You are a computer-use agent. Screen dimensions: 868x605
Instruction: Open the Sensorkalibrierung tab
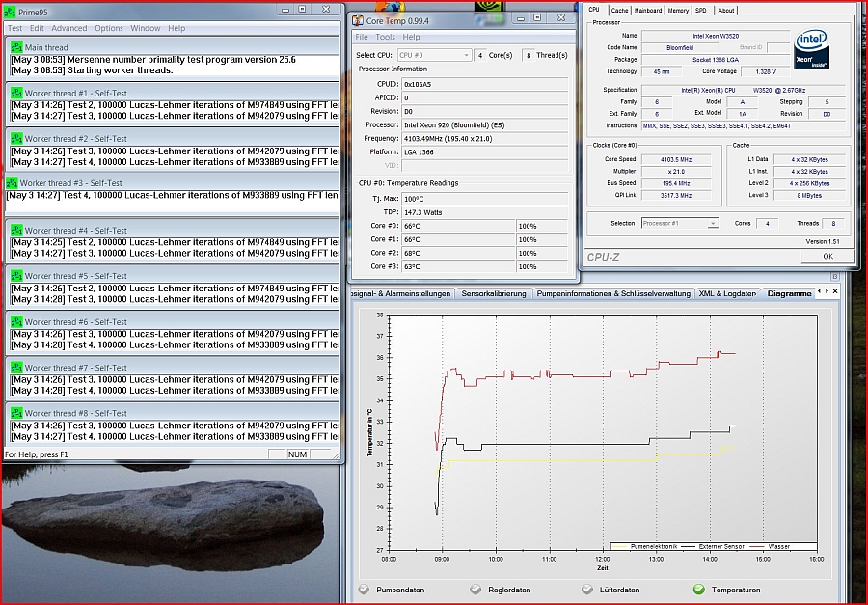coord(494,293)
